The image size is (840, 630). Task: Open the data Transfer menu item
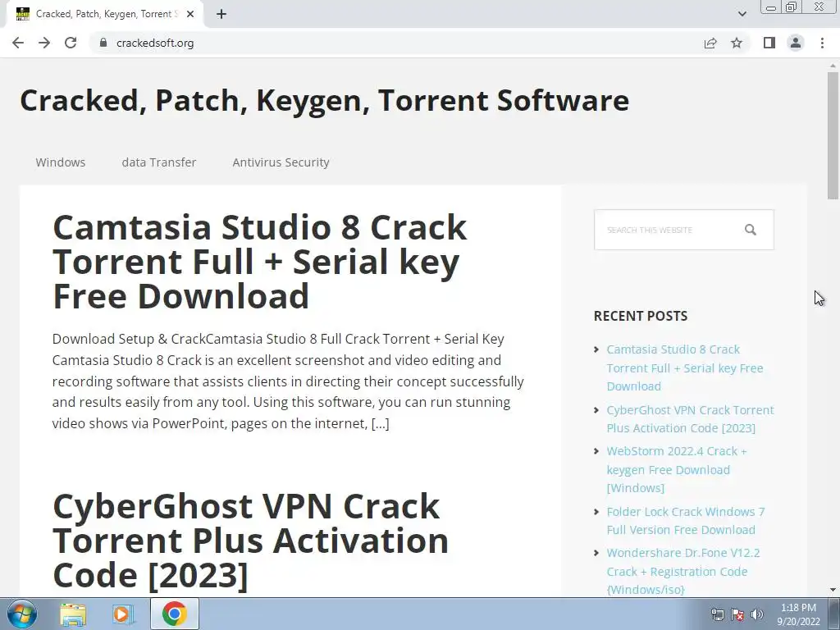(x=158, y=162)
